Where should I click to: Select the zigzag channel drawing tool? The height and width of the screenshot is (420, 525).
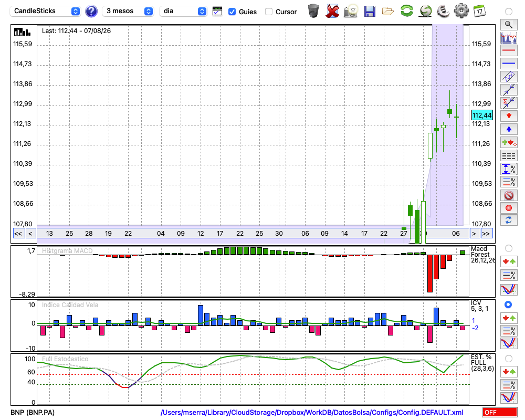[x=509, y=77]
